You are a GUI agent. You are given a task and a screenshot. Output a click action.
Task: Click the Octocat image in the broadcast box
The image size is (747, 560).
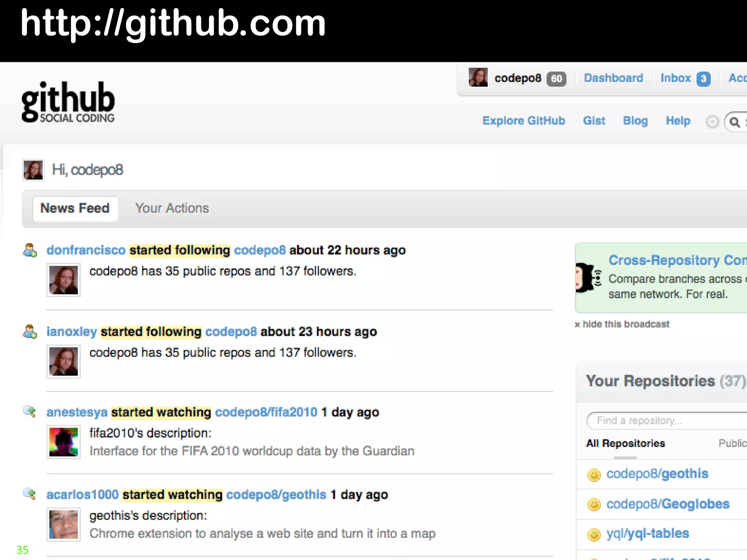(588, 277)
